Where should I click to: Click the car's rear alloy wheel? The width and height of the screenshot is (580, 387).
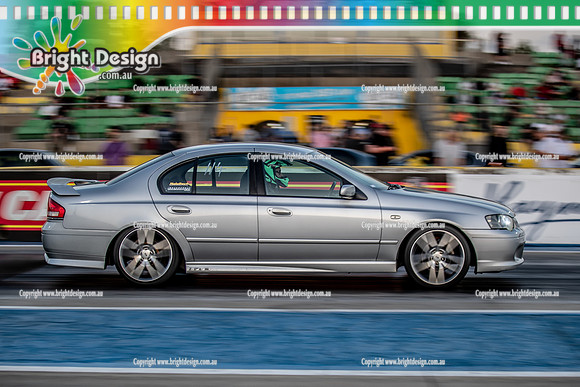146,255
